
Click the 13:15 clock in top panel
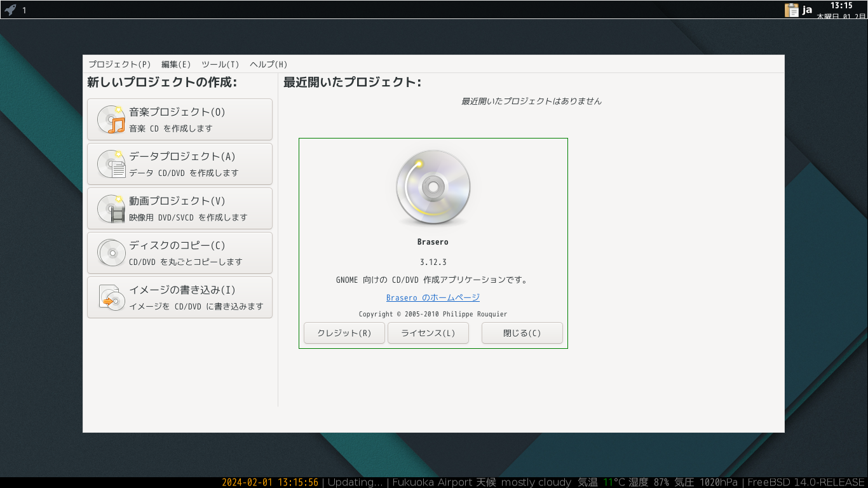click(x=841, y=5)
